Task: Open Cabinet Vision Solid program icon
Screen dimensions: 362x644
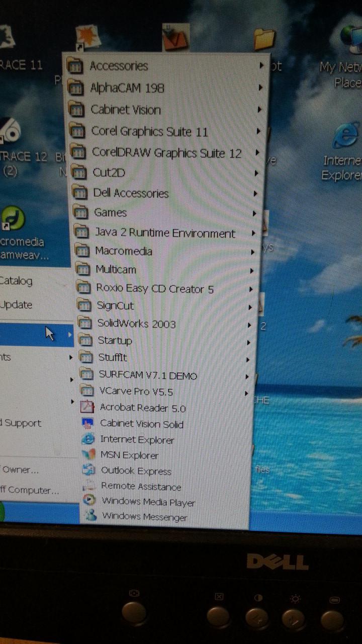Action: (x=88, y=424)
